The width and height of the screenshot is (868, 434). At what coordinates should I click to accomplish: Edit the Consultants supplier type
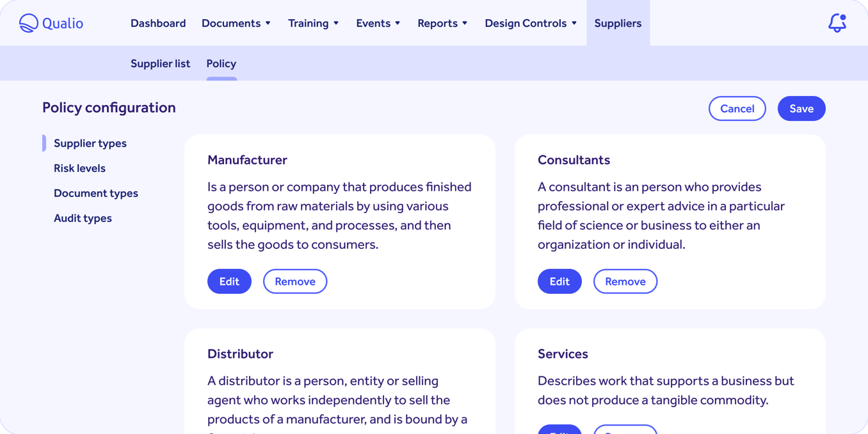[x=559, y=281]
